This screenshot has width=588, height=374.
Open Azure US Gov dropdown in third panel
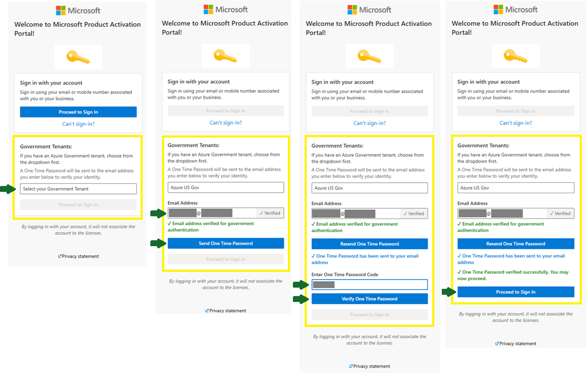click(x=370, y=188)
